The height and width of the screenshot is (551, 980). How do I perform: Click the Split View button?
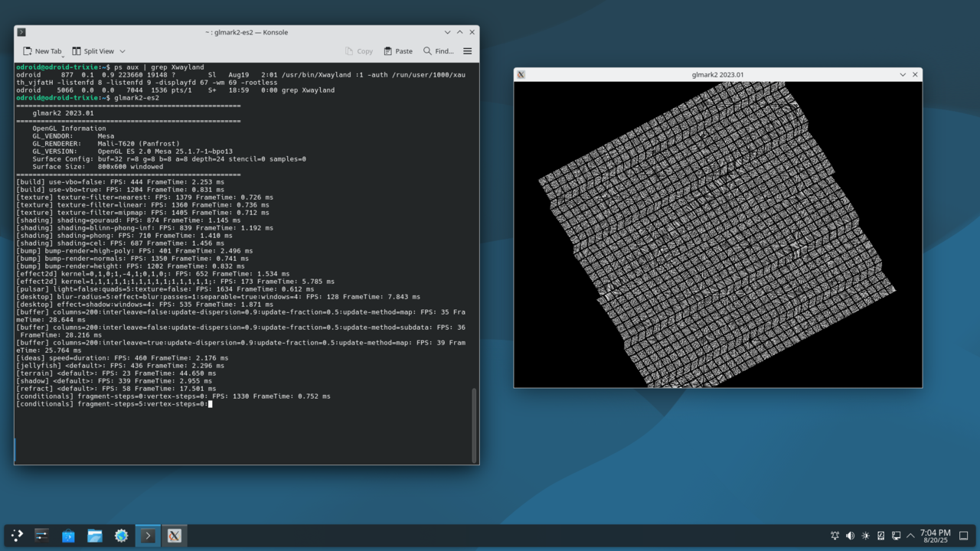click(x=93, y=51)
